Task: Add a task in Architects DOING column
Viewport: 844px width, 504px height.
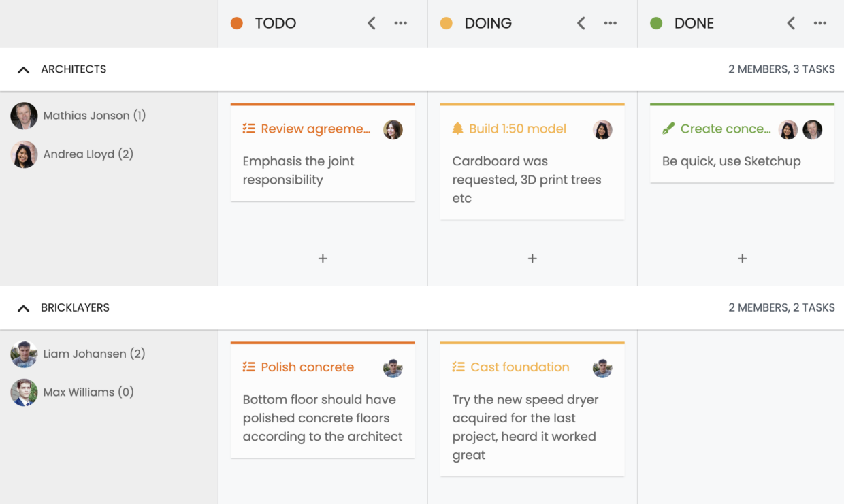Action: (x=532, y=258)
